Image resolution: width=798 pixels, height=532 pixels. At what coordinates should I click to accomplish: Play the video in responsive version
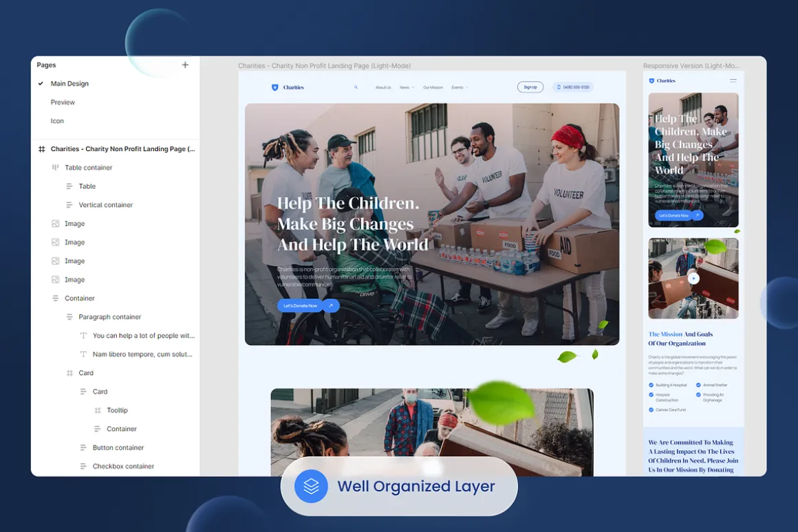[x=693, y=278]
